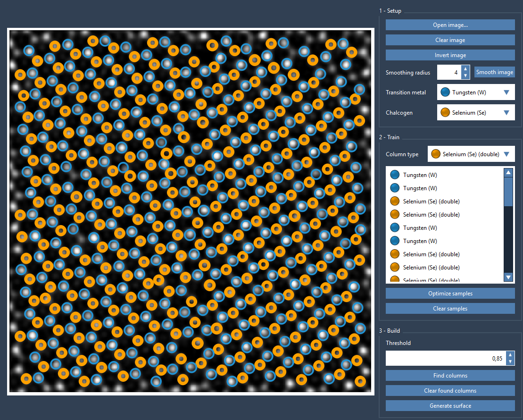523x420 pixels.
Task: Click the orange Selenium icon in Chalcogen
Action: click(445, 113)
